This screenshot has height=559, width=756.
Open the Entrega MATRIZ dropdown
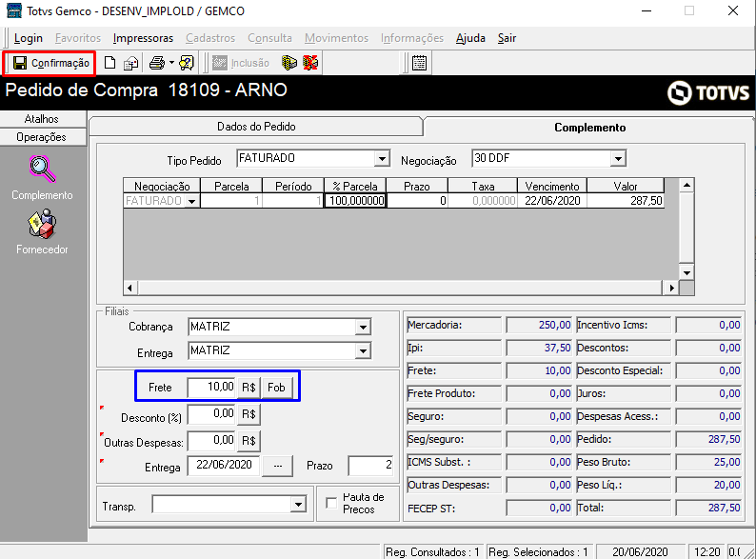coord(363,350)
